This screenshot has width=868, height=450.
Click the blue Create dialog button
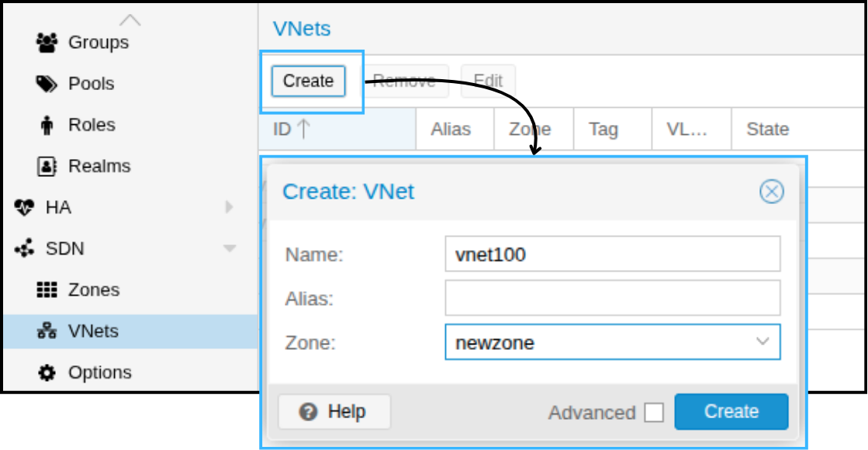(x=731, y=412)
